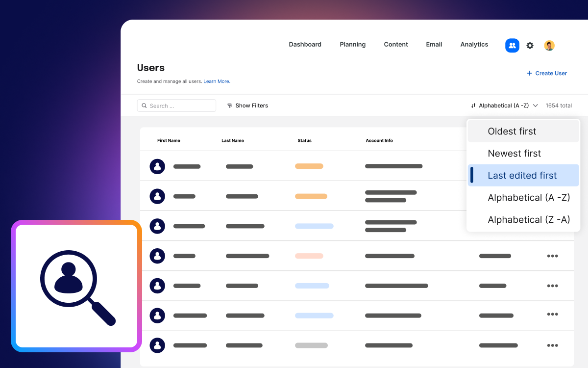Screen dimensions: 588x368
Task: Switch to the Content tab
Action: (x=396, y=44)
